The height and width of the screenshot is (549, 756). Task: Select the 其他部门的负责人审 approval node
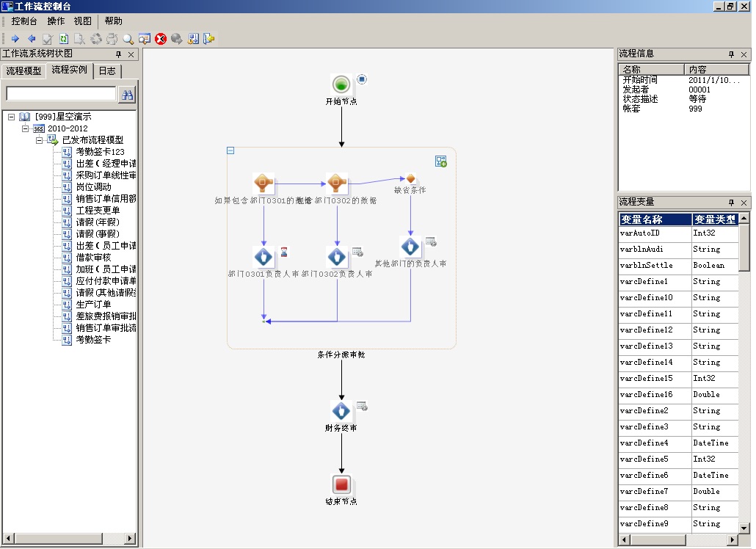[x=410, y=247]
